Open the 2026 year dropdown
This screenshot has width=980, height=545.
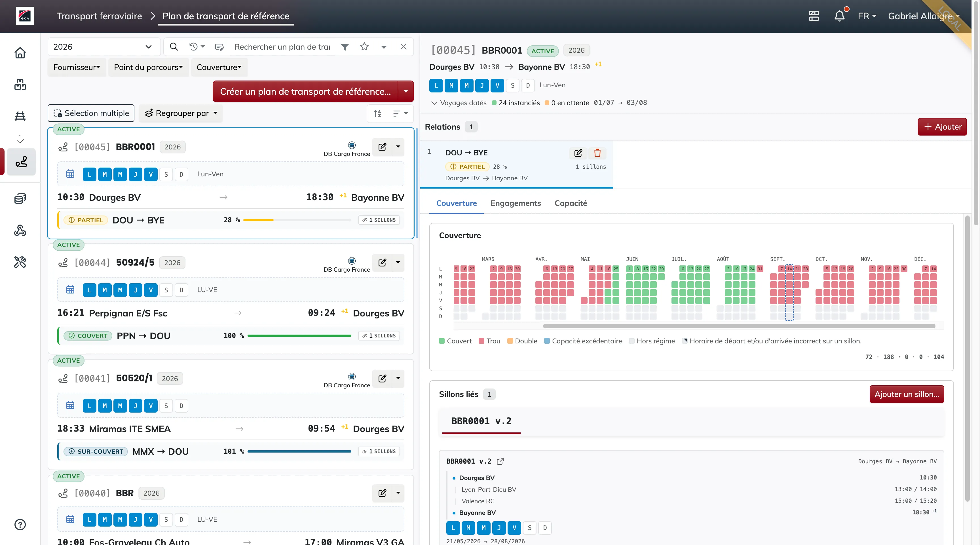tap(104, 47)
